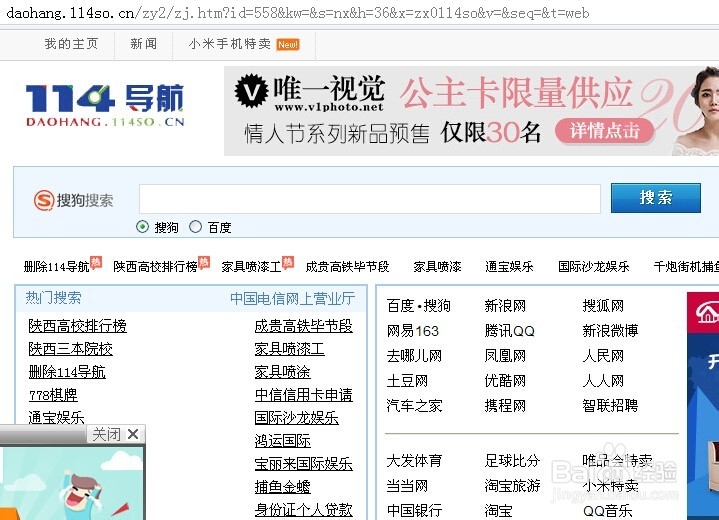Image resolution: width=719 pixels, height=520 pixels.
Task: Click top row keyword 成贵高铁毕节段
Action: 347,266
